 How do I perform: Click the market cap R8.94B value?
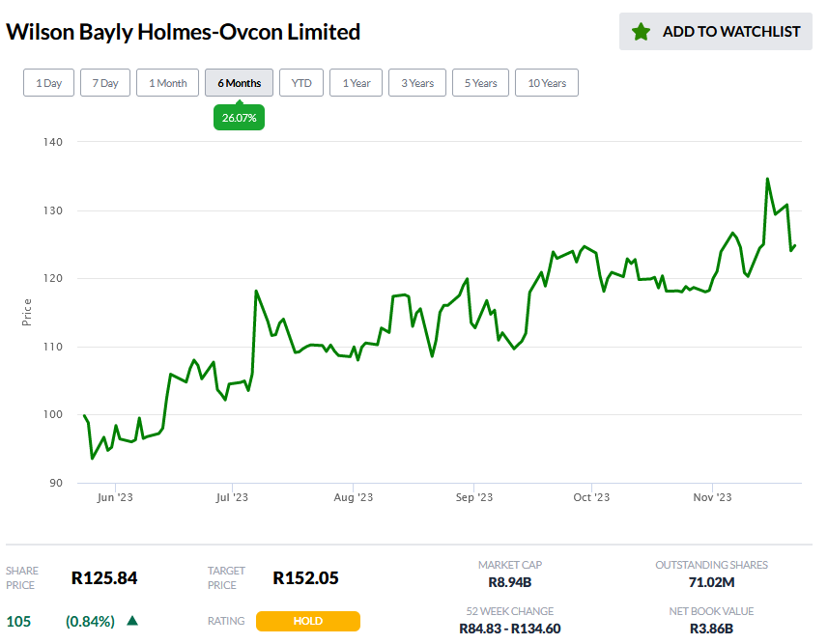pos(509,582)
